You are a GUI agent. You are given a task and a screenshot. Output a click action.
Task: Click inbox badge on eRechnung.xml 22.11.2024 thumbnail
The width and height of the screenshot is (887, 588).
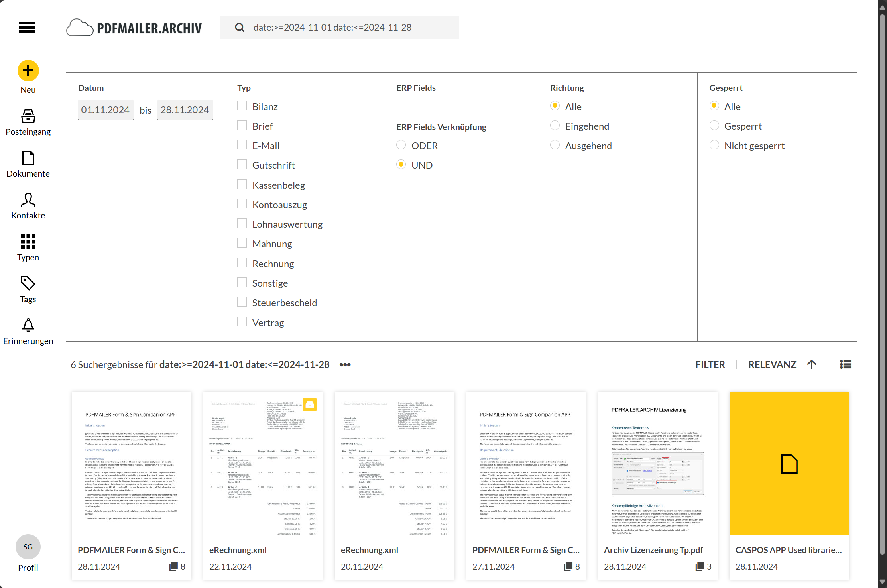[x=310, y=405]
